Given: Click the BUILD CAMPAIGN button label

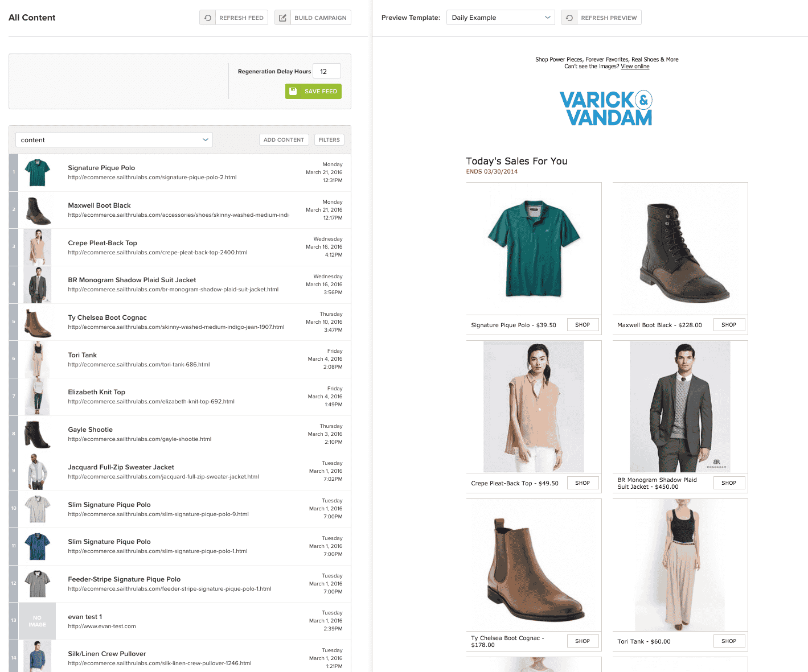Looking at the screenshot, I should point(321,18).
